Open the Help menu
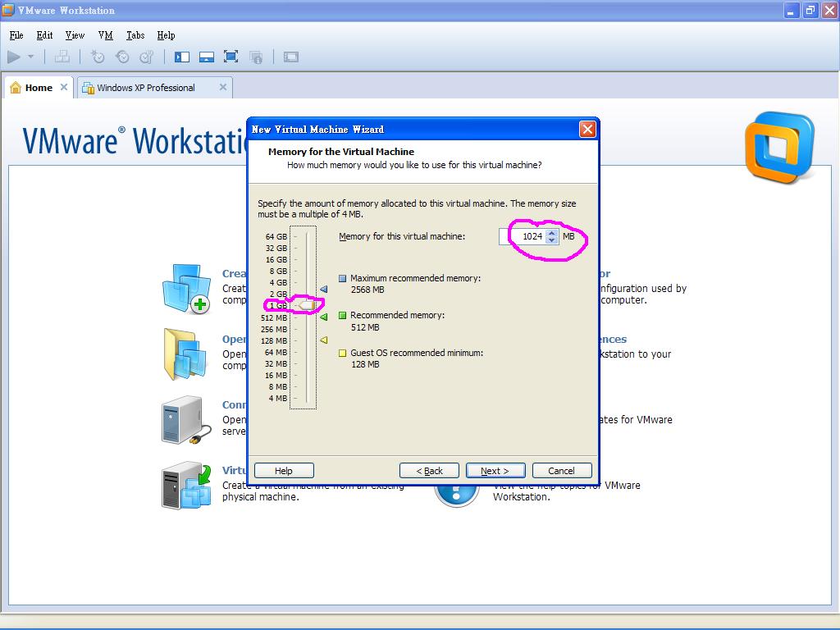 tap(166, 35)
